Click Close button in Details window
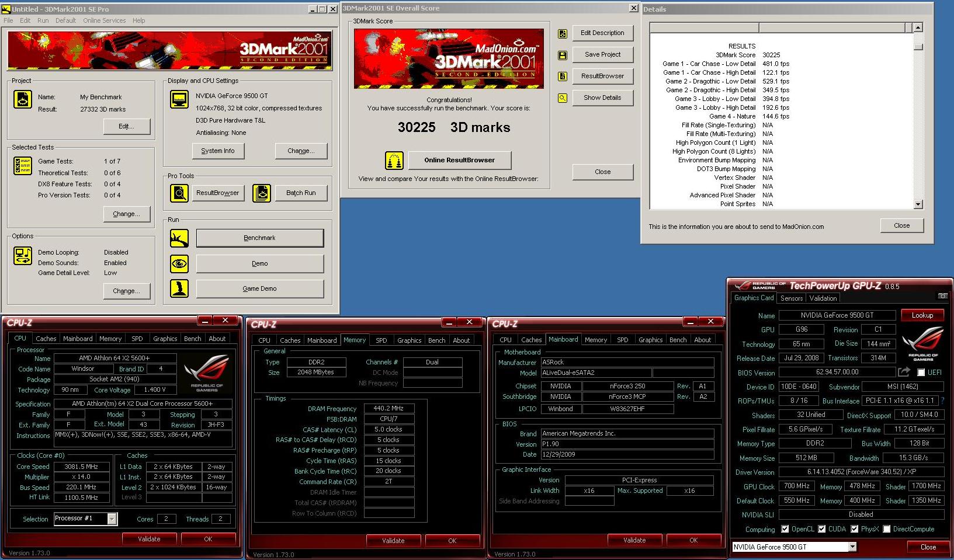954x560 pixels. click(901, 225)
